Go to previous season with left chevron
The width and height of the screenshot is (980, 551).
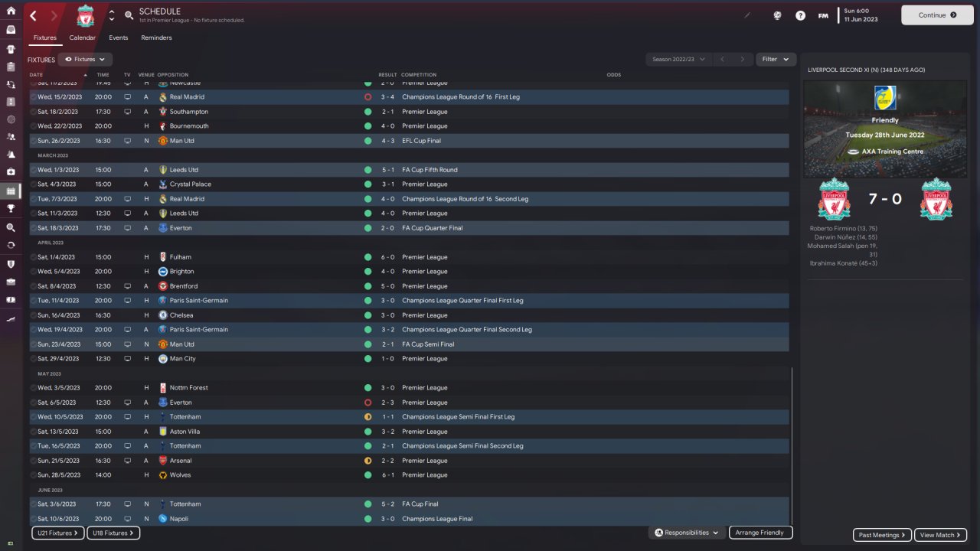(721, 59)
